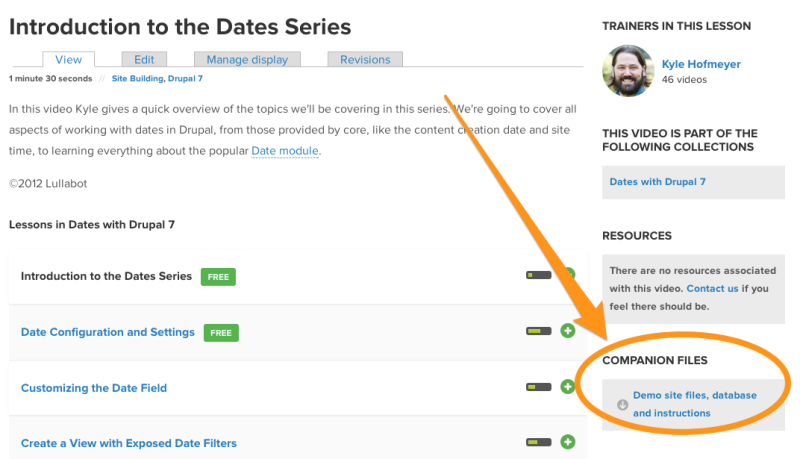Click green plus beside Create a View lesson
The image size is (800, 459).
tap(567, 442)
